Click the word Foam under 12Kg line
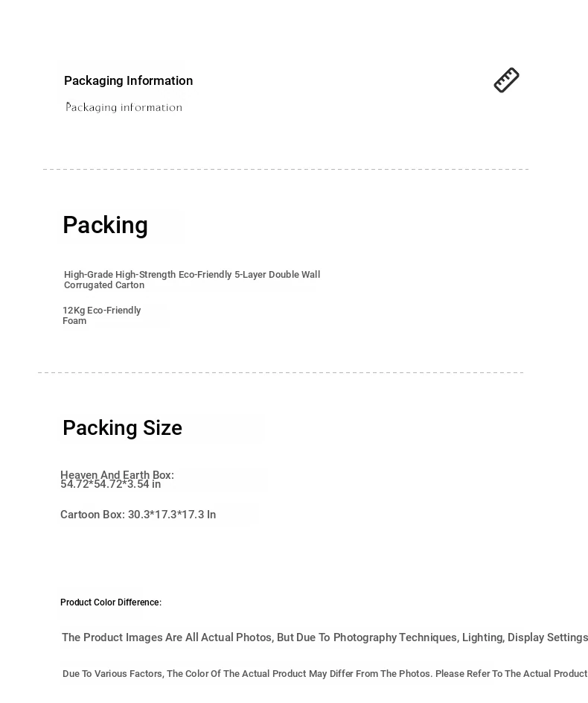 74,321
